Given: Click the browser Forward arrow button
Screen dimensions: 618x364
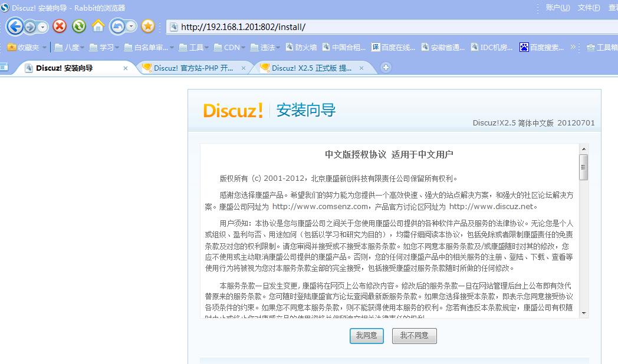Looking at the screenshot, I should (30, 27).
